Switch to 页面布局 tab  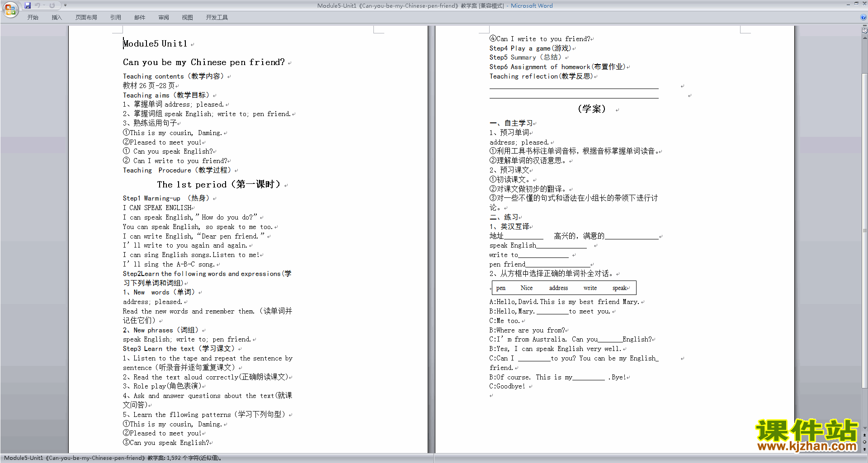pos(86,17)
